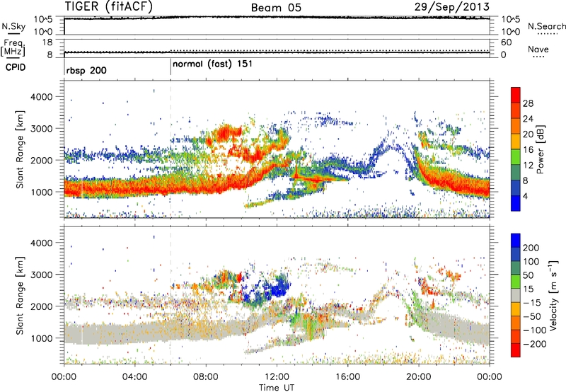This screenshot has width=566, height=392.
Task: Click the "Time UT" axis title
Action: point(277,388)
